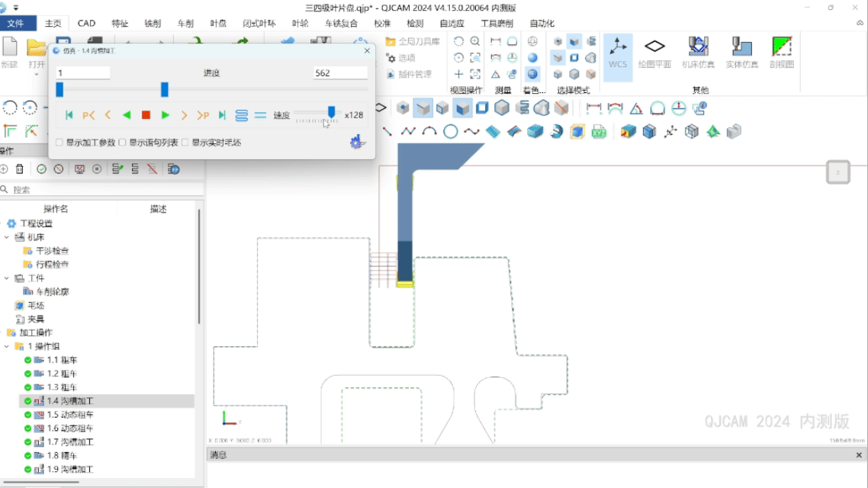Enable 显示实时毛坯 checkbox
Viewport: 868px width, 488px height.
point(185,143)
